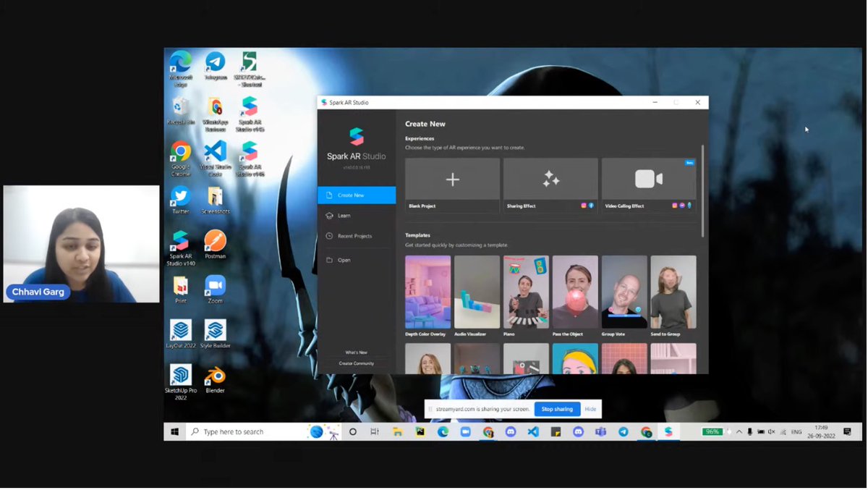868x490 pixels.
Task: Hide the screen sharing notification
Action: point(590,409)
